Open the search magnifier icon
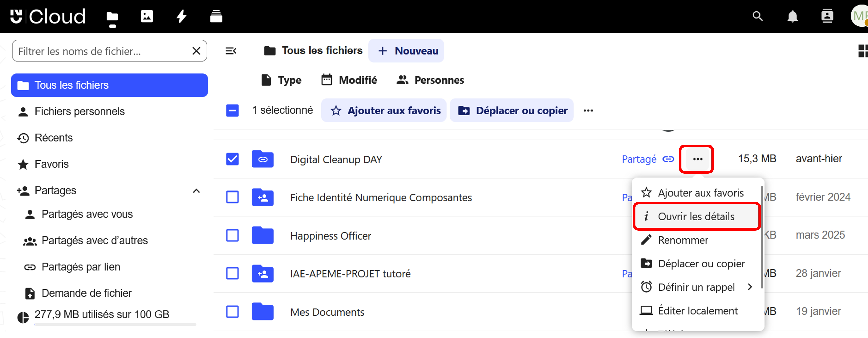The image size is (868, 338). (x=757, y=16)
